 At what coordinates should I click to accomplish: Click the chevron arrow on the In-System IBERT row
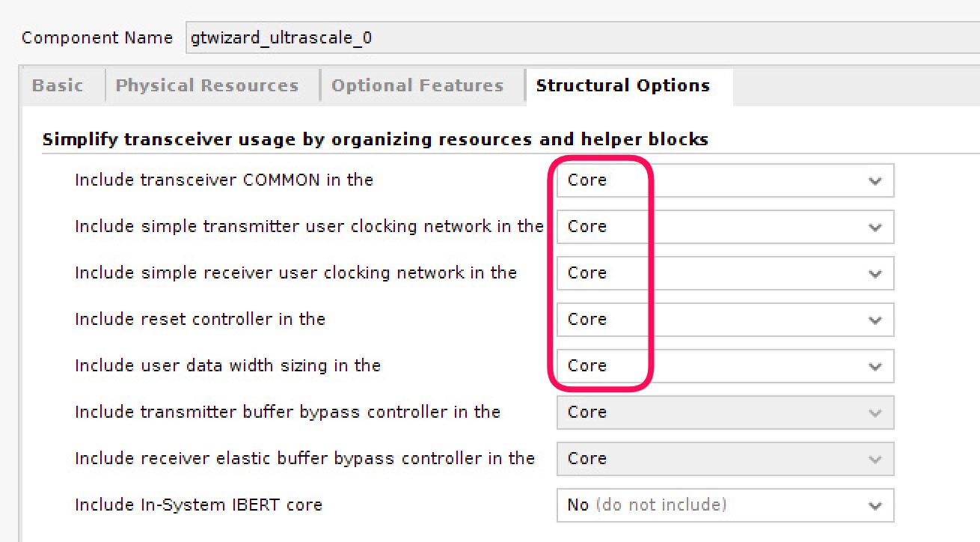(875, 506)
